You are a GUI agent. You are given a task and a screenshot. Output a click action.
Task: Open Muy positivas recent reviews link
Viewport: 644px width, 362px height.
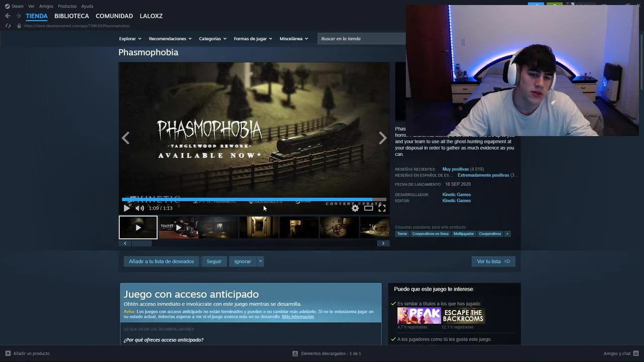point(455,169)
